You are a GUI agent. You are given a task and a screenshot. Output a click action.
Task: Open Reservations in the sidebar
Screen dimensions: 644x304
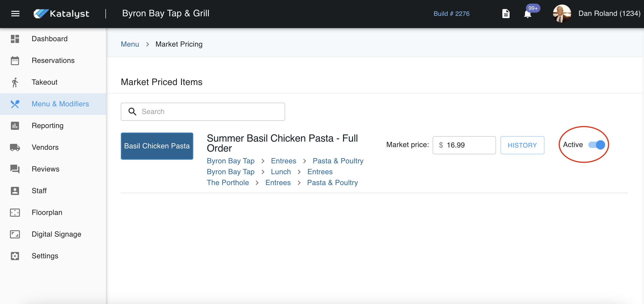(x=53, y=60)
